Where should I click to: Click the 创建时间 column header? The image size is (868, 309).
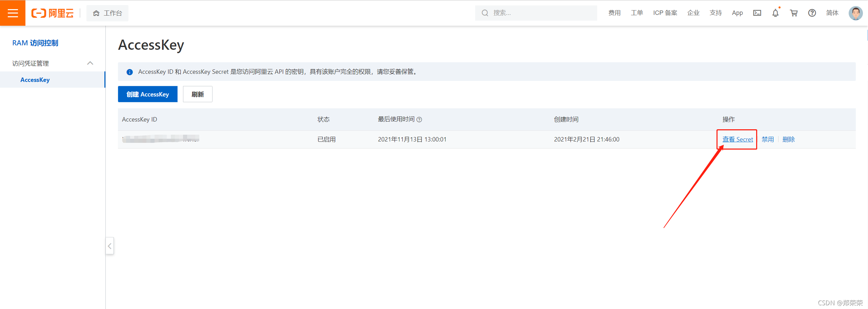click(x=566, y=119)
